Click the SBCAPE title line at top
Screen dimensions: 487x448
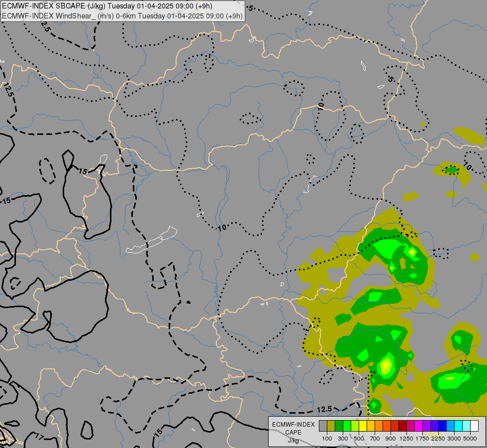coord(107,6)
